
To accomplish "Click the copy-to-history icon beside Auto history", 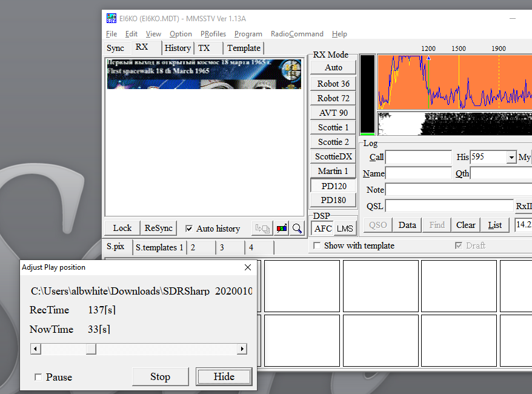I will pos(262,229).
